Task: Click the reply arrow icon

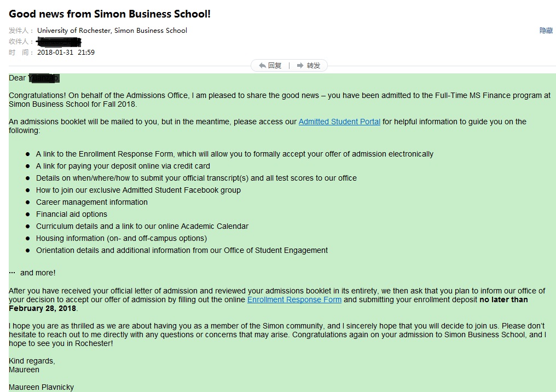Action: tap(263, 66)
